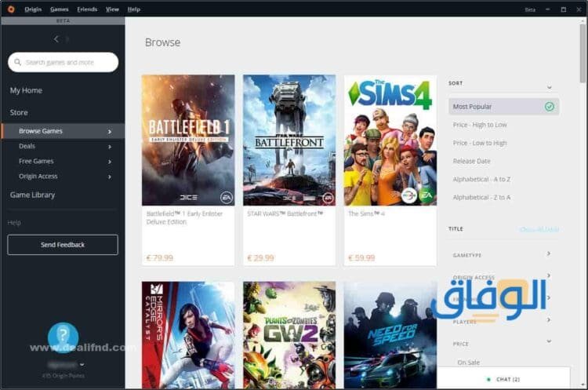588x390 pixels.
Task: Open the Need for Speed cover
Action: [390, 335]
